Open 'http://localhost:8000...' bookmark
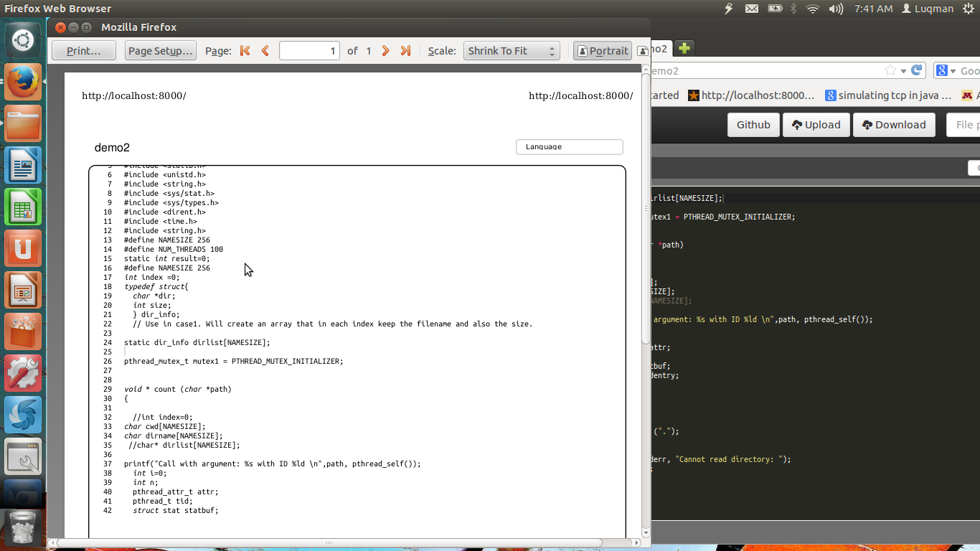The image size is (980, 551). [751, 95]
